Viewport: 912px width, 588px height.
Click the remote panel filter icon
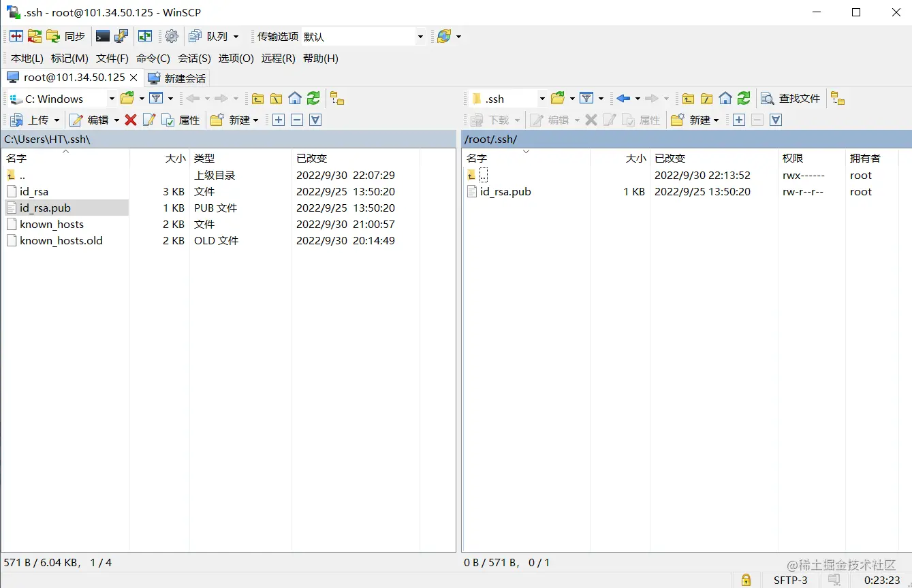coord(586,99)
